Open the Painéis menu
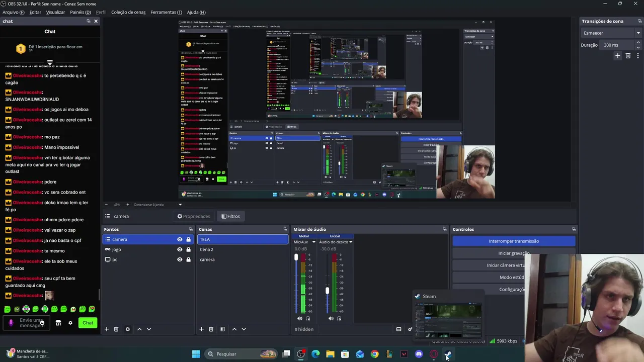Viewport: 644px width, 362px height. [80, 12]
